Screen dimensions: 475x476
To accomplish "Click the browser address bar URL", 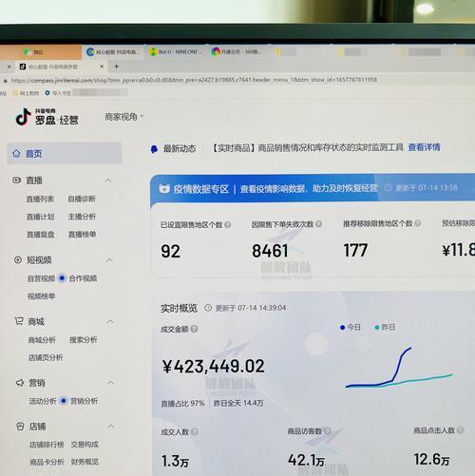I will pos(194,80).
